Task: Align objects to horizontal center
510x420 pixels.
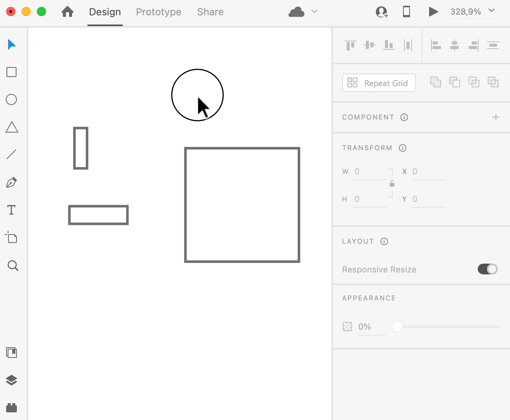Action: pos(454,45)
